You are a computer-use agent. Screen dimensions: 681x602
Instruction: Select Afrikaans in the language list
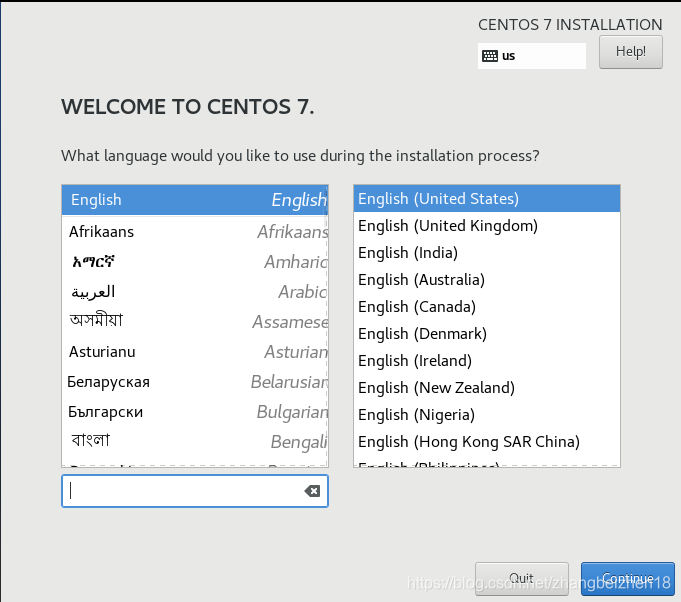tap(195, 232)
